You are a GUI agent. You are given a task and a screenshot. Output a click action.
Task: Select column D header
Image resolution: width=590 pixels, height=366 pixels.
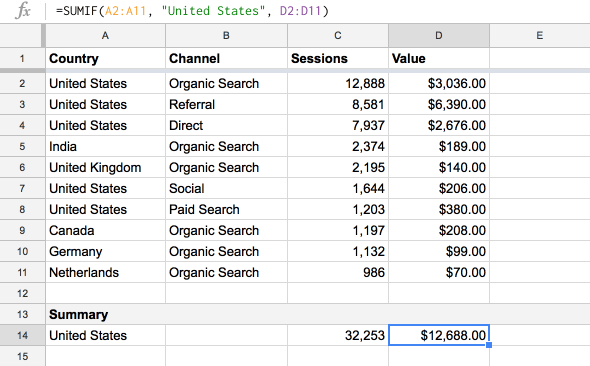click(x=439, y=36)
